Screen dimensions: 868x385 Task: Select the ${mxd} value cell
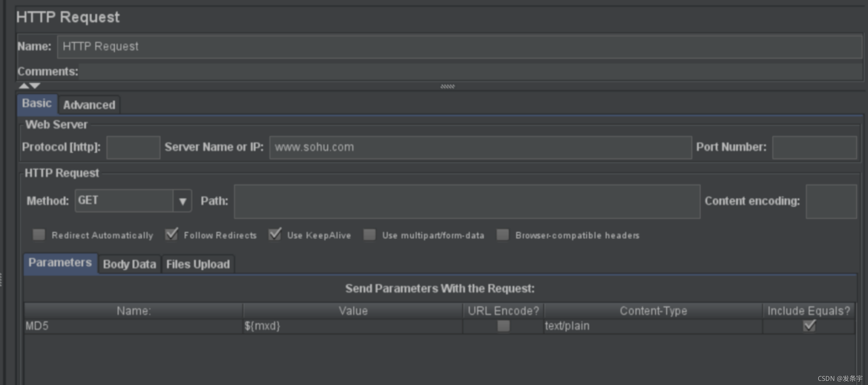tap(353, 326)
